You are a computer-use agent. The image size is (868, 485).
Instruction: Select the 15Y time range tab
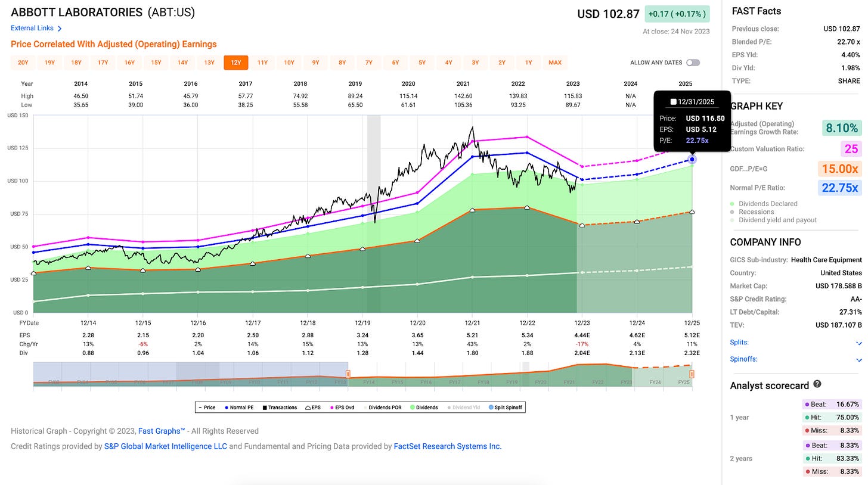tap(156, 63)
